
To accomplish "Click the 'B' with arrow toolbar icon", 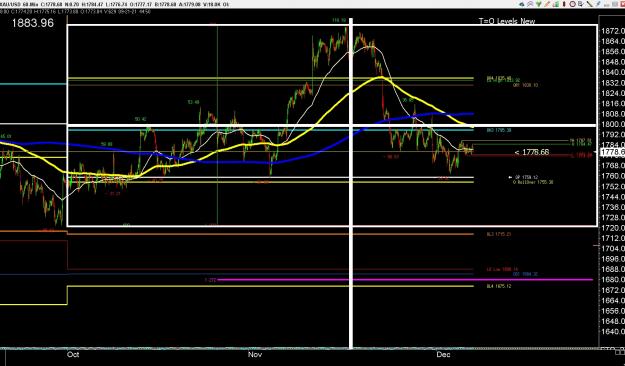I will click(x=581, y=4).
